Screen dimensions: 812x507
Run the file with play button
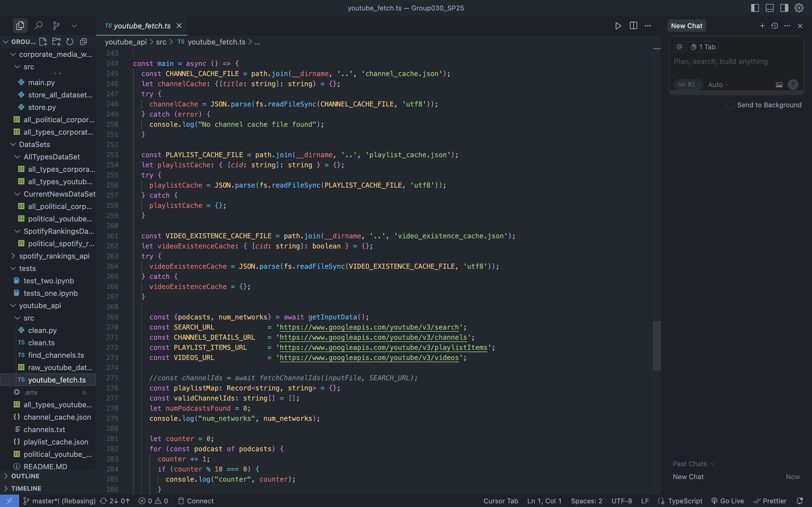tap(618, 26)
